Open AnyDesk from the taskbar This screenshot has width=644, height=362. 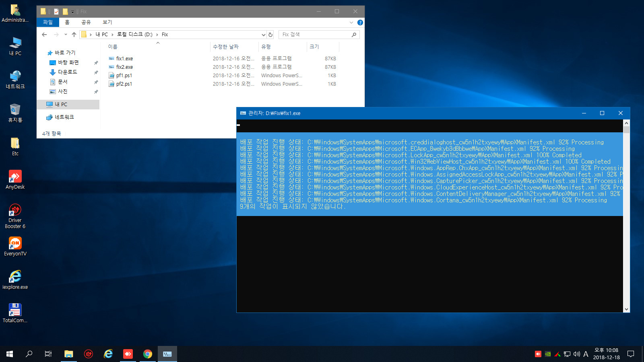128,354
